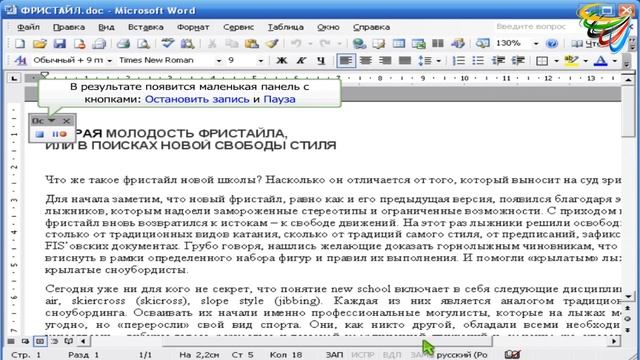Insert an Excel worksheet icon
Image resolution: width=640 pixels, height=360 pixels.
[x=418, y=43]
